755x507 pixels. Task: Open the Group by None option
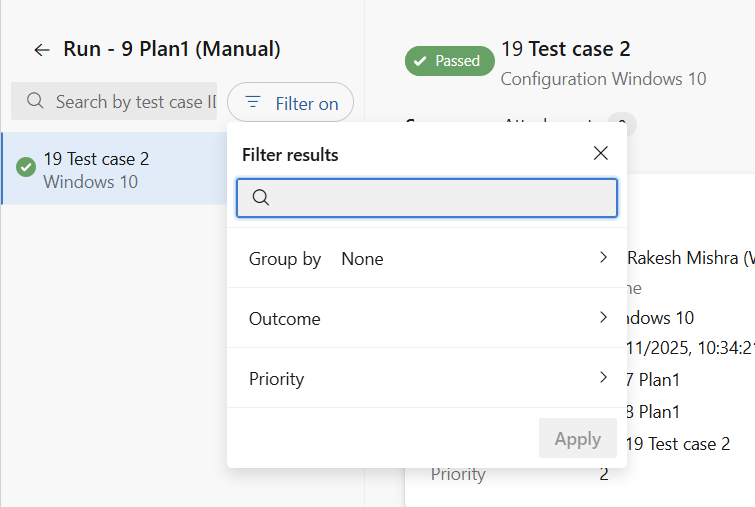(362, 259)
